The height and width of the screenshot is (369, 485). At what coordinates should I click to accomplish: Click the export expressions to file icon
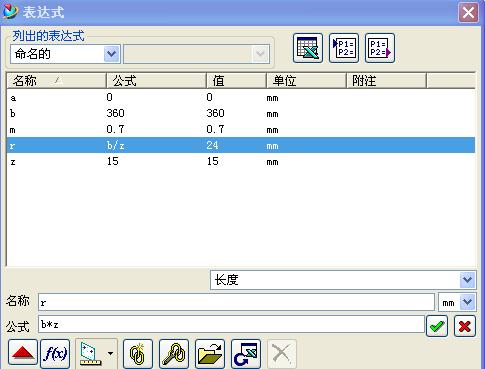[x=380, y=48]
